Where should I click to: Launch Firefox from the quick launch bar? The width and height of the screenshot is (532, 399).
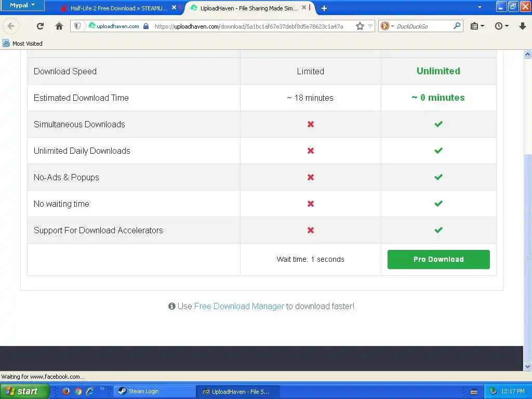(66, 391)
